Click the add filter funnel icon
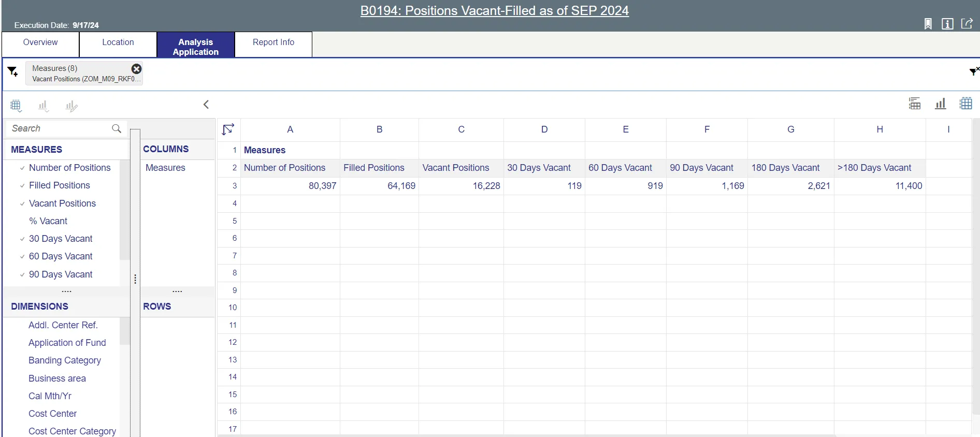Viewport: 980px width, 437px height. click(12, 71)
